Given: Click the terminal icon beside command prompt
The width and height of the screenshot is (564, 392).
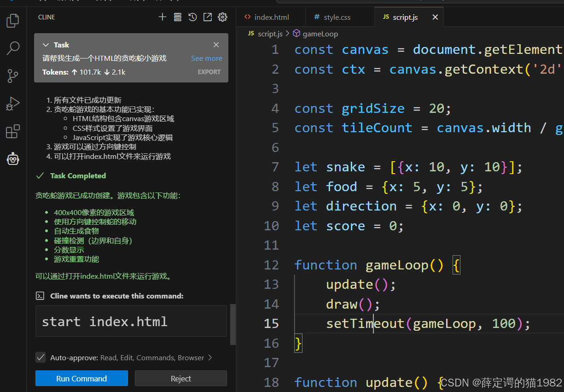Looking at the screenshot, I should (40, 296).
